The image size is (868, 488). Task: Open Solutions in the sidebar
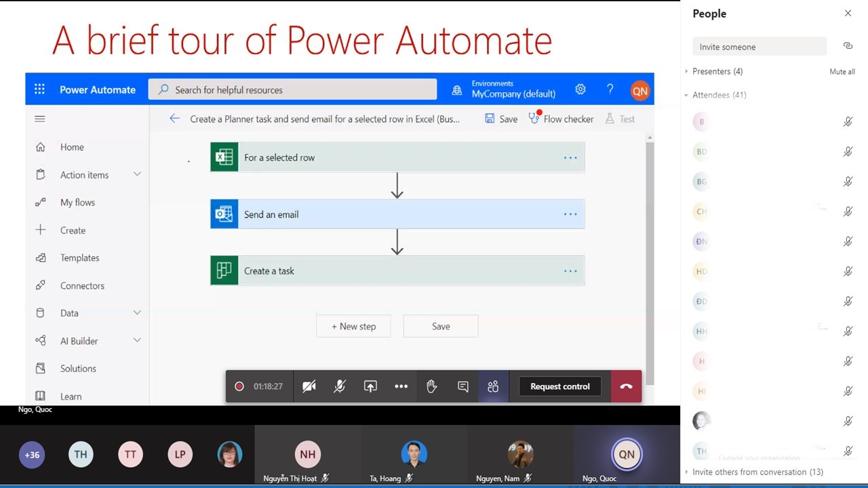pos(78,368)
